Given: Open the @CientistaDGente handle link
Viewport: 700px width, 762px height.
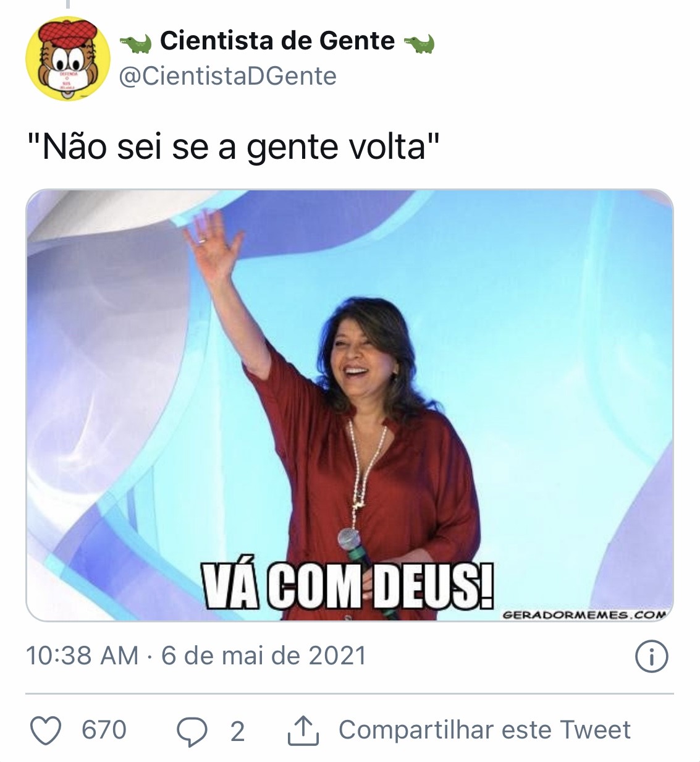Looking at the screenshot, I should tap(227, 76).
